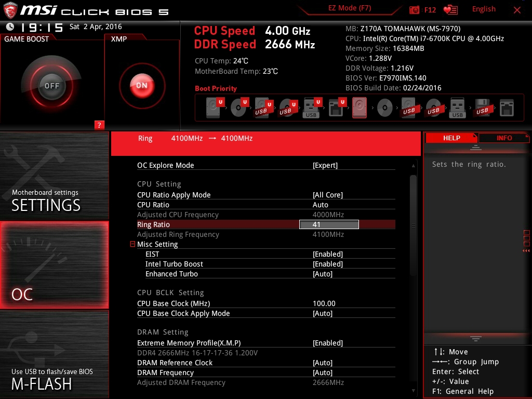Click the red question mark help icon
The height and width of the screenshot is (399, 532).
pos(99,125)
